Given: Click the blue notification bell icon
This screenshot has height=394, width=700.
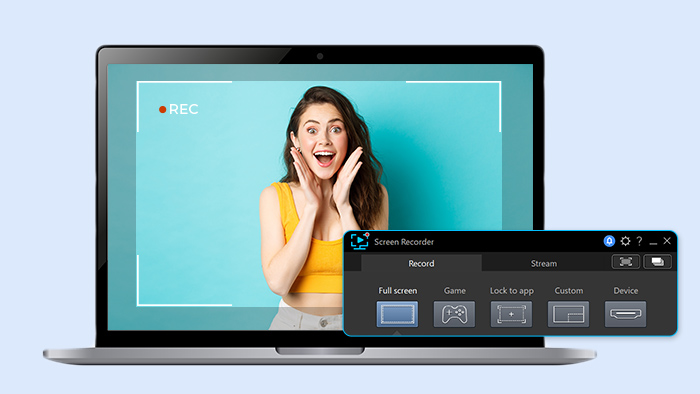Looking at the screenshot, I should (609, 241).
